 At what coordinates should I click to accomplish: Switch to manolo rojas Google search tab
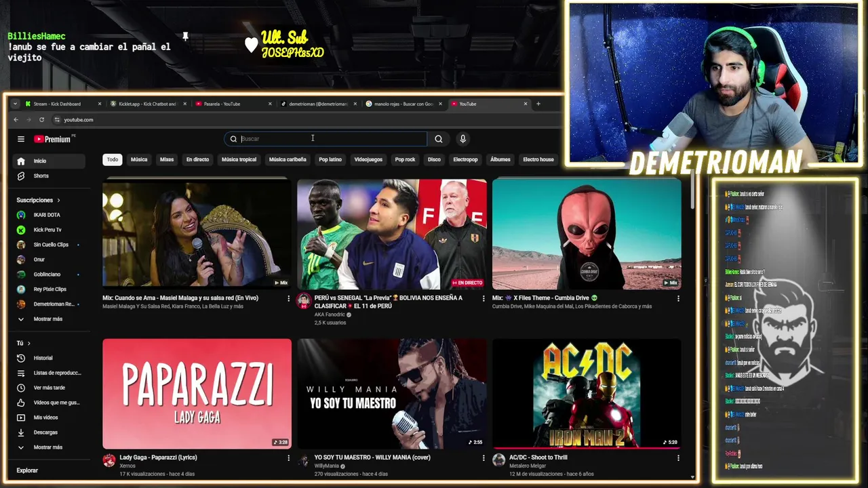pyautogui.click(x=403, y=104)
